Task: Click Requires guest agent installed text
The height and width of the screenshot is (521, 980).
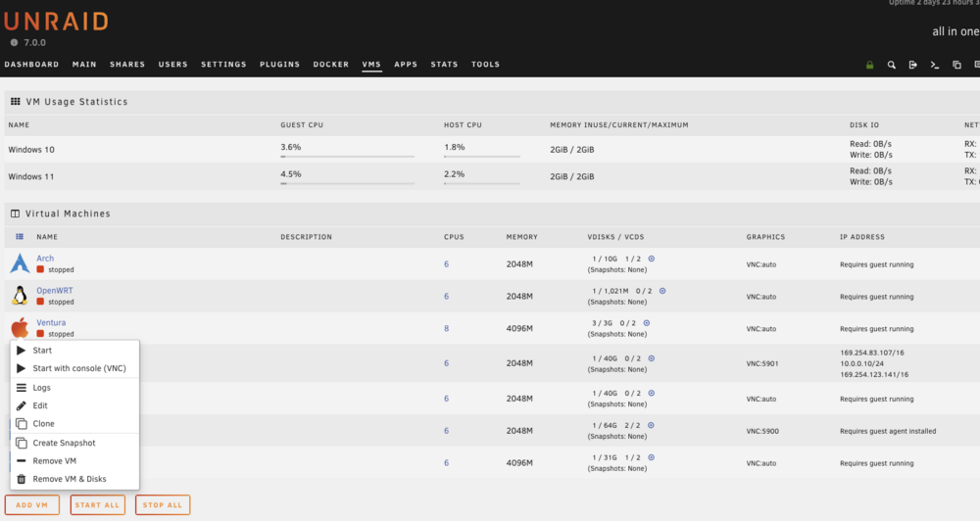Action: (x=888, y=431)
